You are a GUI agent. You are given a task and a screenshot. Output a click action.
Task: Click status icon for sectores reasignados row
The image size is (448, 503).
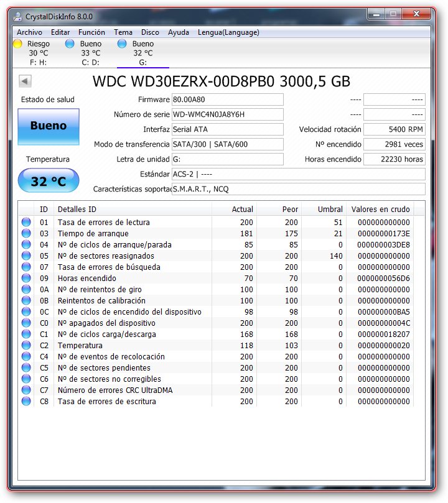point(26,256)
